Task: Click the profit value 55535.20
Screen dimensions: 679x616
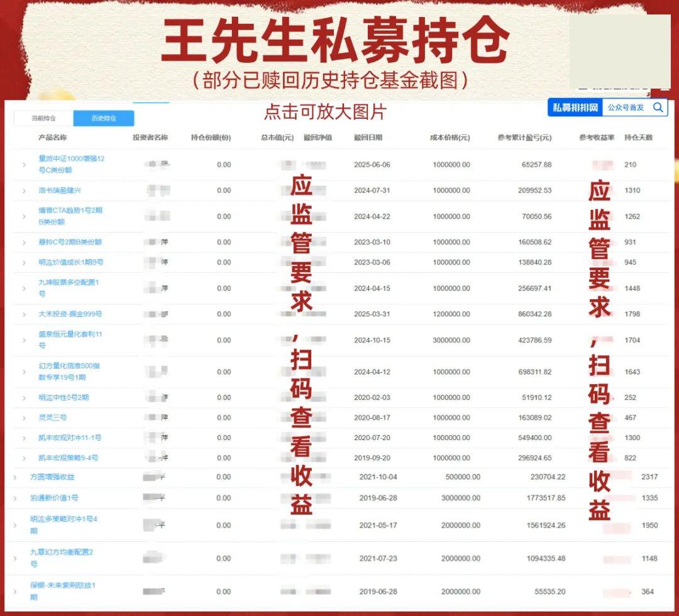Action: (x=550, y=591)
